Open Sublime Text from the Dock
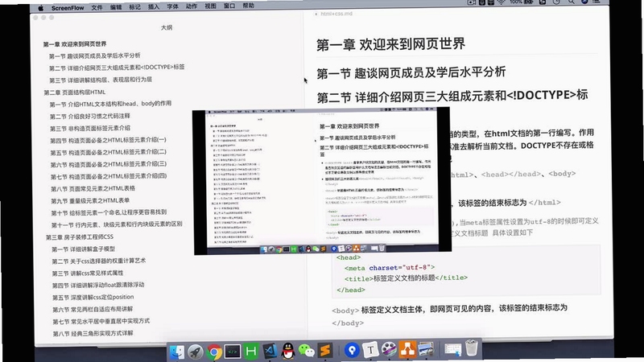 click(x=325, y=351)
